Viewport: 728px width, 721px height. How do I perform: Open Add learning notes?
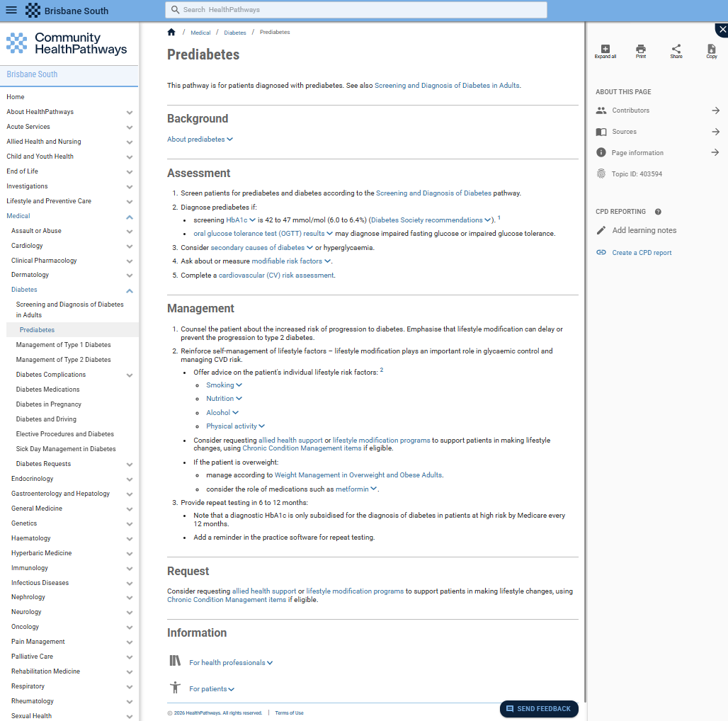pyautogui.click(x=644, y=230)
